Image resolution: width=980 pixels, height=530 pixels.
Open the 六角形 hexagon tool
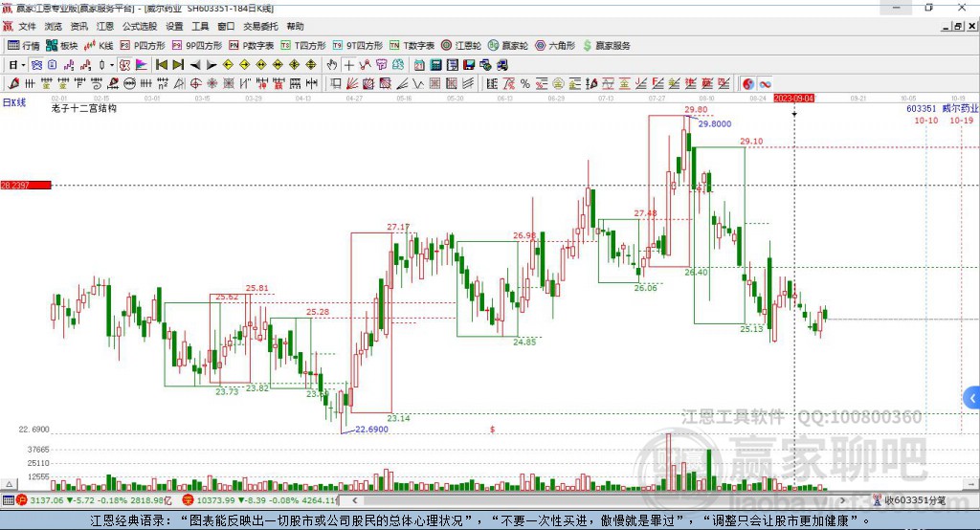(555, 46)
